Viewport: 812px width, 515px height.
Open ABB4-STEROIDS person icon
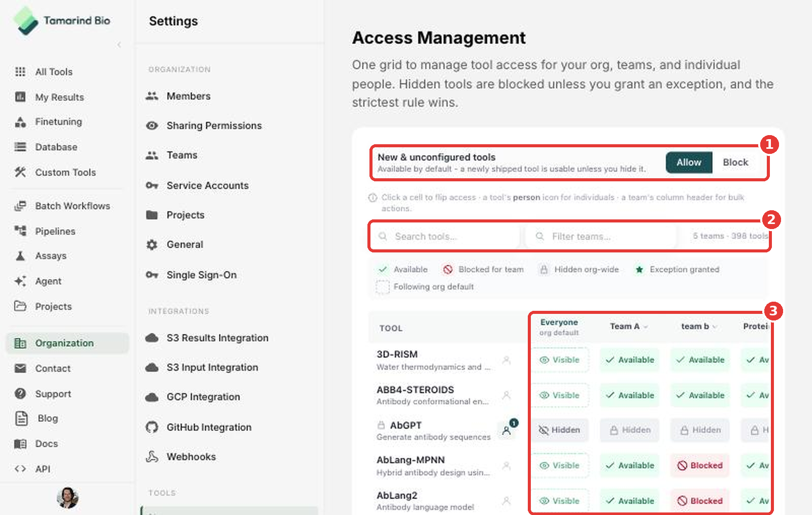tap(506, 395)
